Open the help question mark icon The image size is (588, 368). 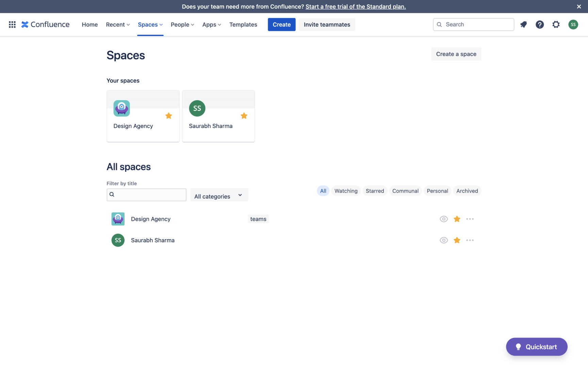point(540,25)
